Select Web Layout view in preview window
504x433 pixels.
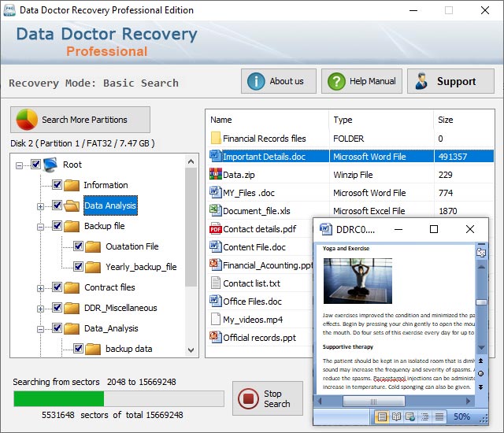click(410, 416)
